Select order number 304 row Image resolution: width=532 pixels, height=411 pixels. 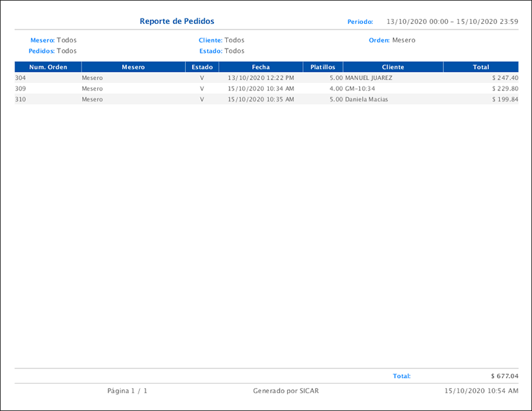pyautogui.click(x=21, y=78)
